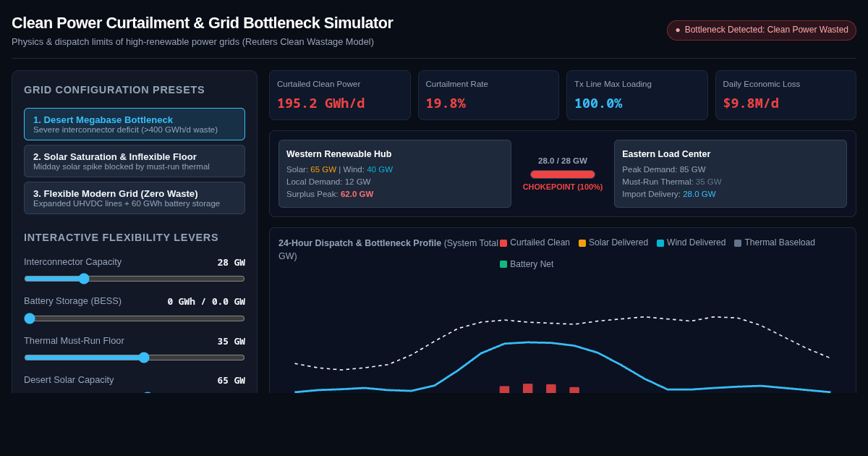Click the Curtailment Rate value 19.8%
The image size is (868, 456).
pos(446,104)
